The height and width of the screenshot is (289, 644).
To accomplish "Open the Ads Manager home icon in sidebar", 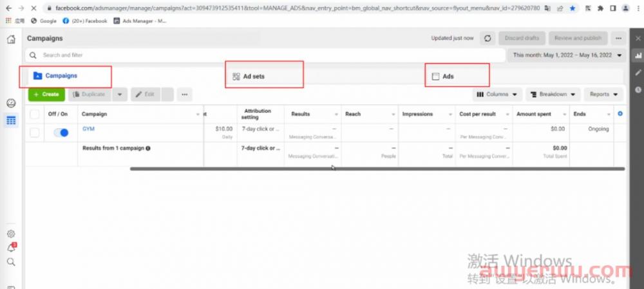I will click(11, 39).
